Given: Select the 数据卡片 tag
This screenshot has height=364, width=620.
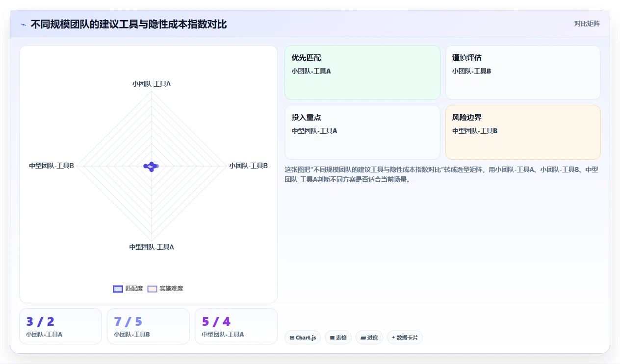Looking at the screenshot, I should click(x=405, y=338).
